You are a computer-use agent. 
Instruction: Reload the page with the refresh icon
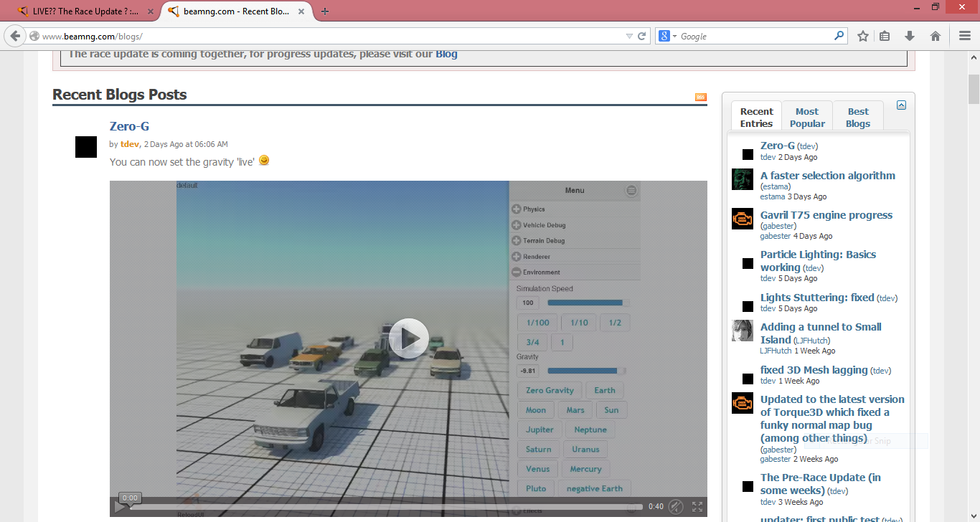pos(642,36)
